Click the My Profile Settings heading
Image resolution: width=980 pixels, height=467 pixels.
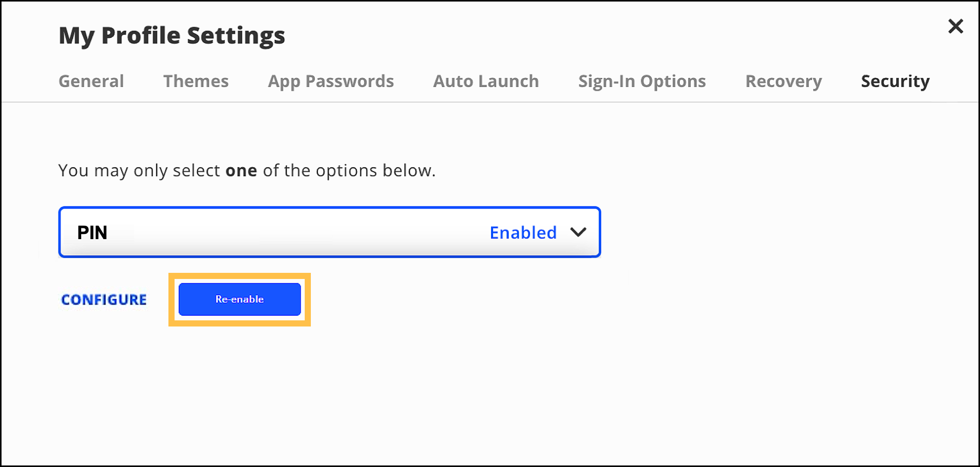(172, 35)
